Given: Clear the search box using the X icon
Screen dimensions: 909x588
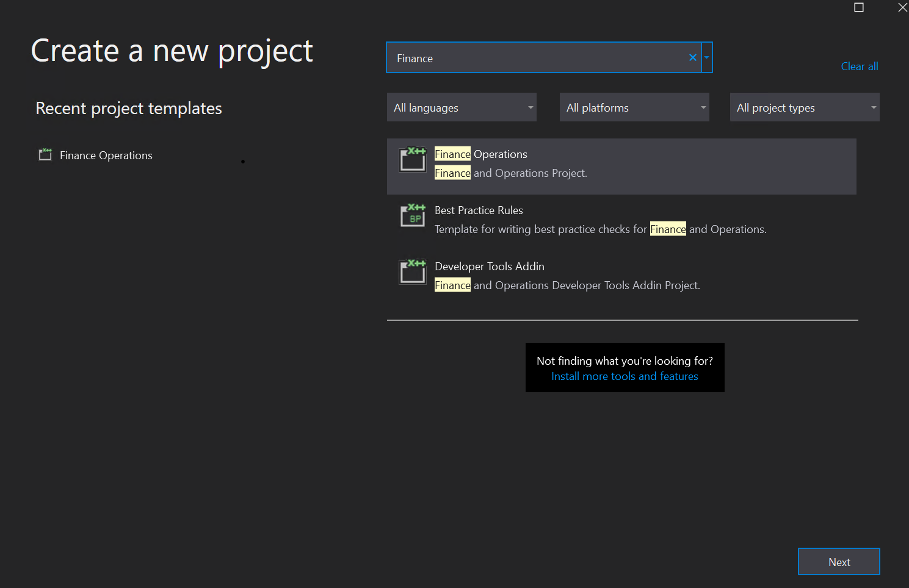Looking at the screenshot, I should [692, 57].
